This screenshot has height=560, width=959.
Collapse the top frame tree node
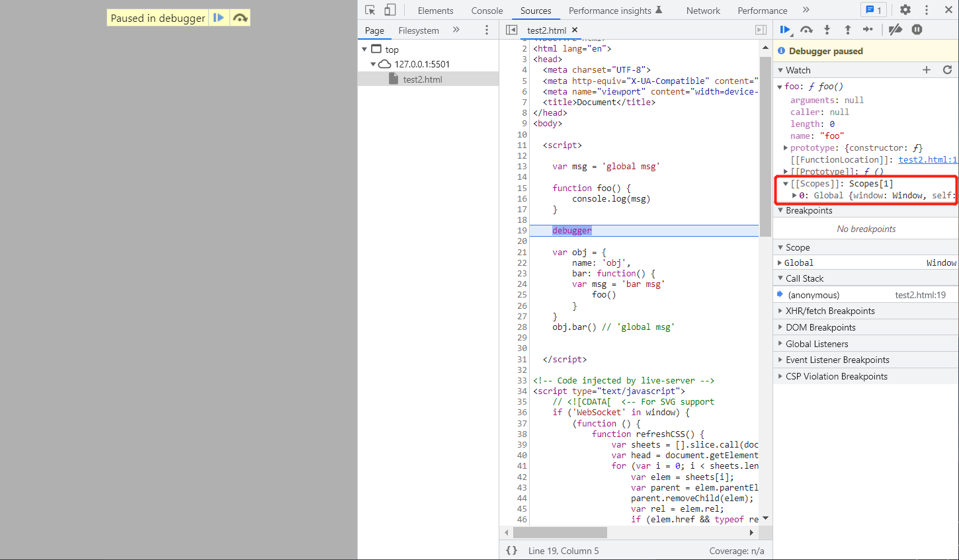(364, 50)
